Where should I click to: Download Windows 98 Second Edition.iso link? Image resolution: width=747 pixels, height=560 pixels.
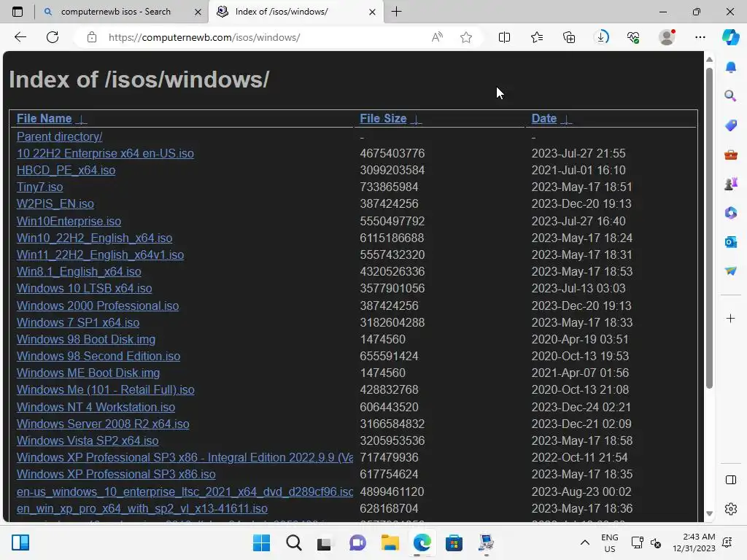pyautogui.click(x=98, y=356)
